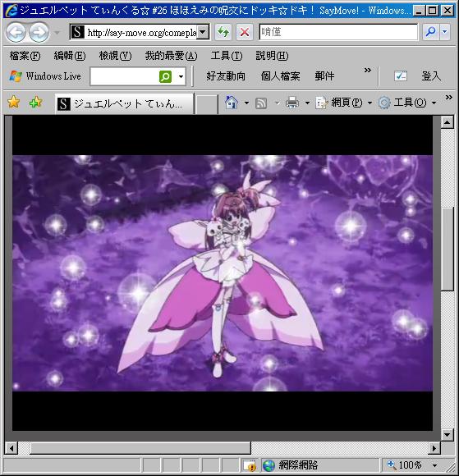Stop loading with the red X button
The height and width of the screenshot is (476, 459).
pyautogui.click(x=245, y=32)
